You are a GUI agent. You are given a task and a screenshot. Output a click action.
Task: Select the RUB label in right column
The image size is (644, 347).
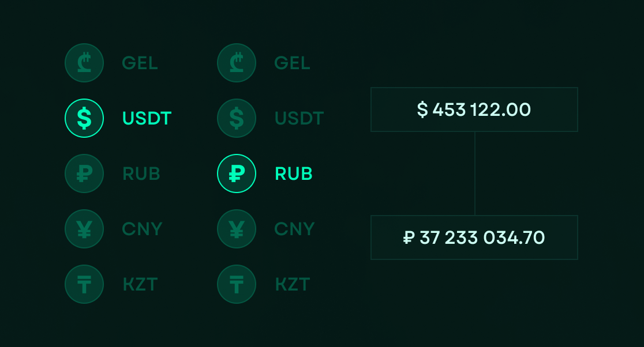tap(293, 173)
